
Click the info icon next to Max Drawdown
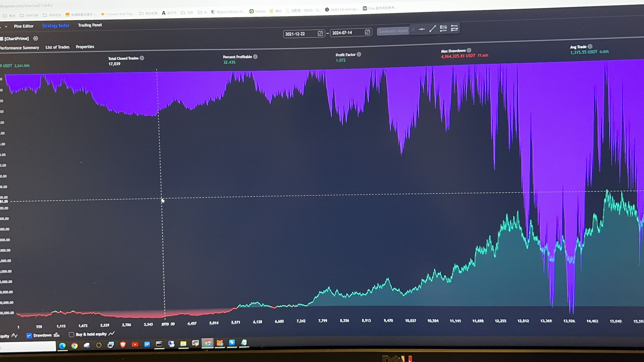[x=469, y=50]
